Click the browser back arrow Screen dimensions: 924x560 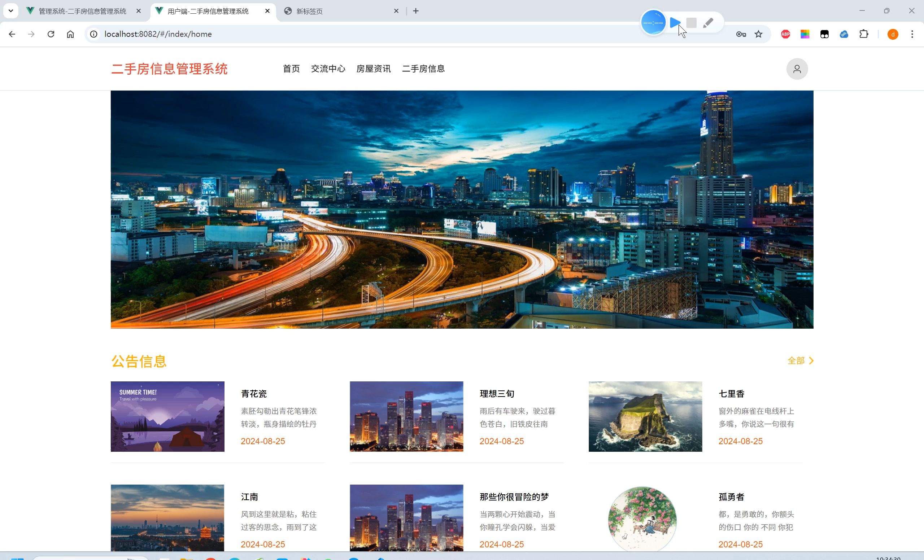coord(12,34)
